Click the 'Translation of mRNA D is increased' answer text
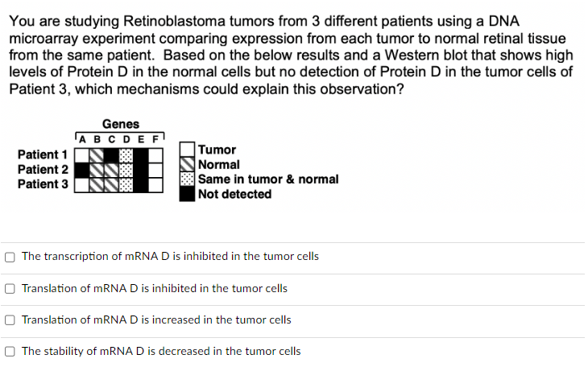This screenshot has width=588, height=367. (x=156, y=320)
